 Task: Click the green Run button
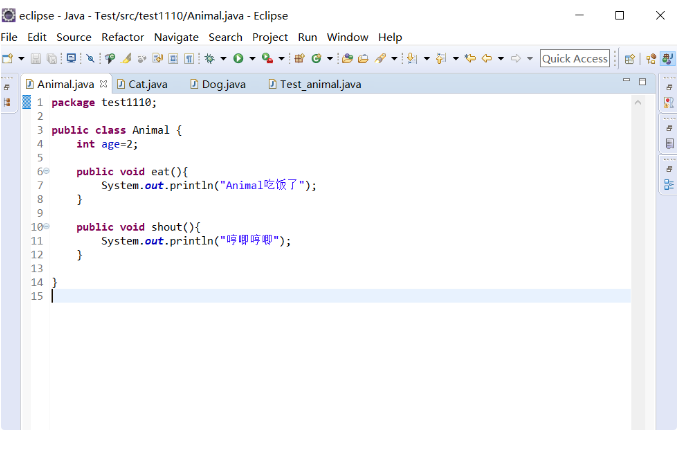(238, 58)
